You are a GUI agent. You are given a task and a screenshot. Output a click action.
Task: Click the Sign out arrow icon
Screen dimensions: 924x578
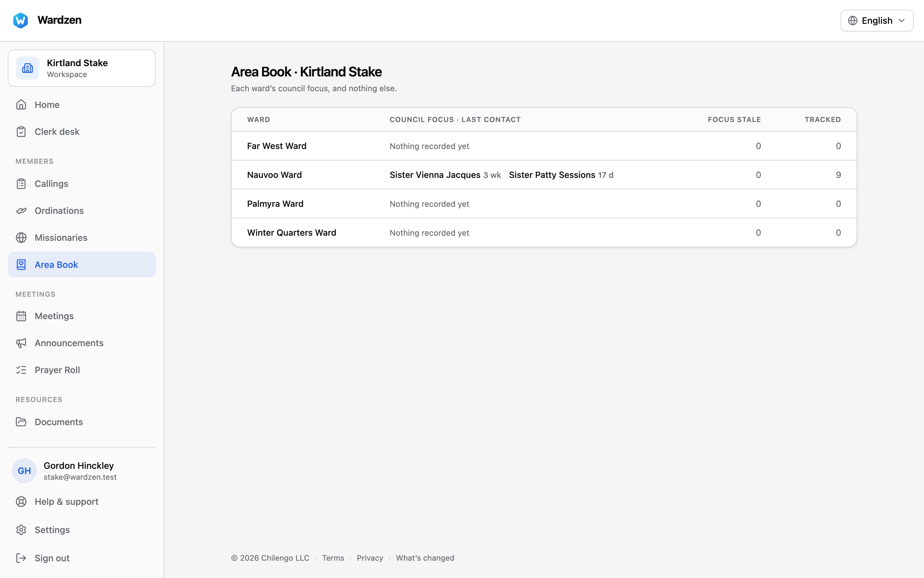pyautogui.click(x=21, y=558)
